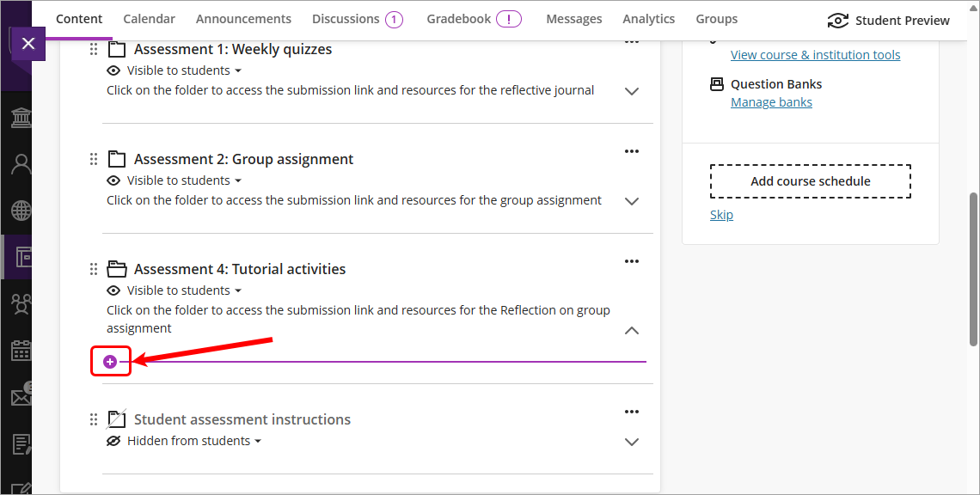Enter Student Preview mode
Image resolution: width=980 pixels, height=495 pixels.
pos(888,19)
